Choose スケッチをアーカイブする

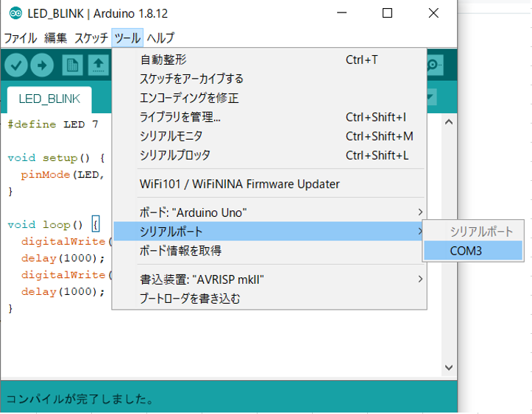click(270, 79)
